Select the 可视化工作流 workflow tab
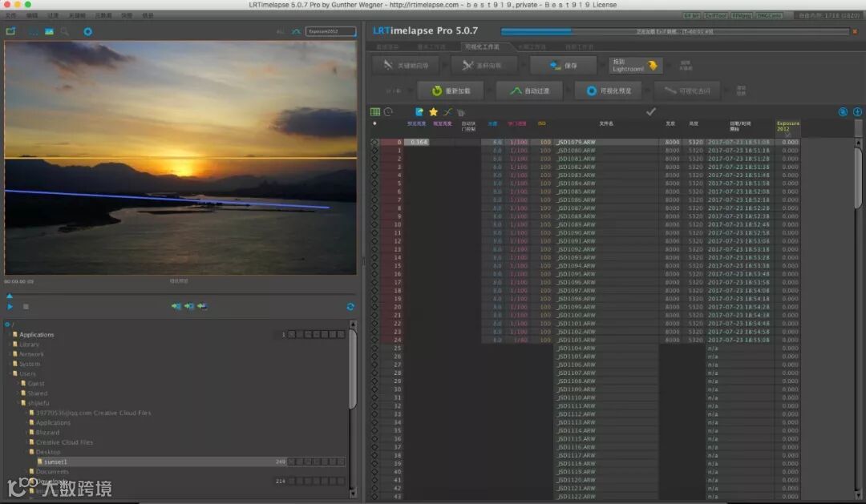 click(x=482, y=47)
